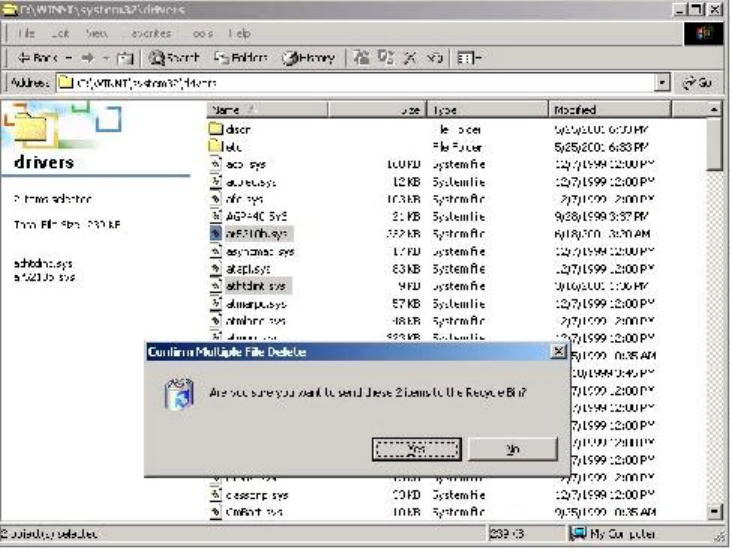Sort files by the Name column

point(267,110)
